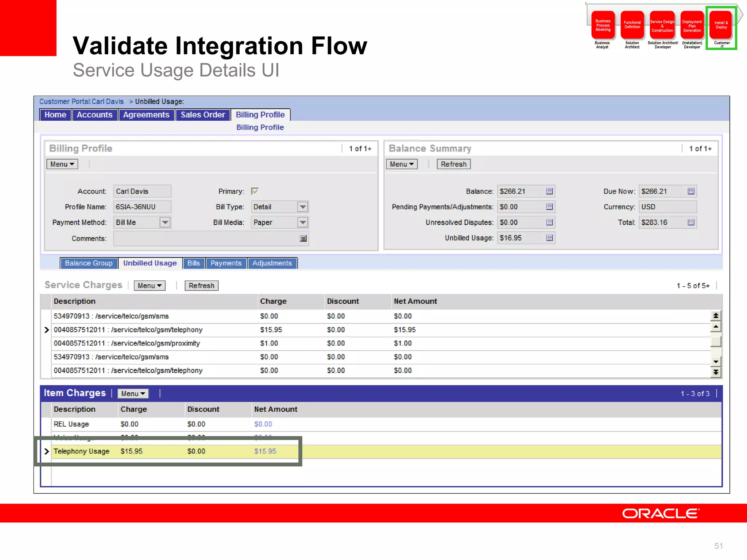Open the Item Charges Menu dropdown

point(133,393)
